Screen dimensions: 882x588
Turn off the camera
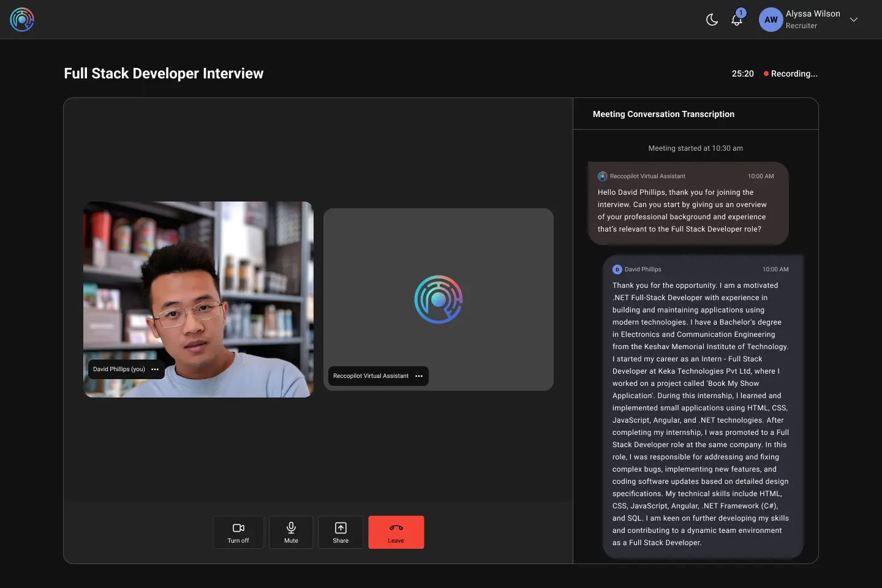click(238, 532)
